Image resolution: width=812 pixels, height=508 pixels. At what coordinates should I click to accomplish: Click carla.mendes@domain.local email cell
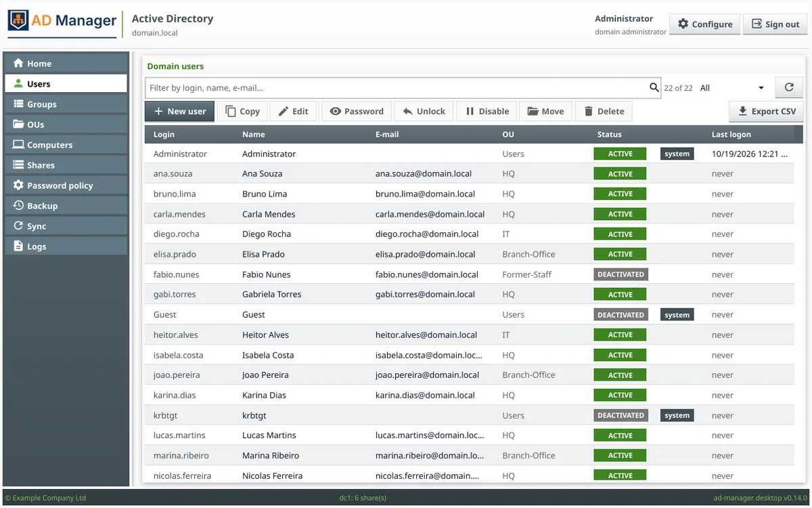click(x=430, y=214)
